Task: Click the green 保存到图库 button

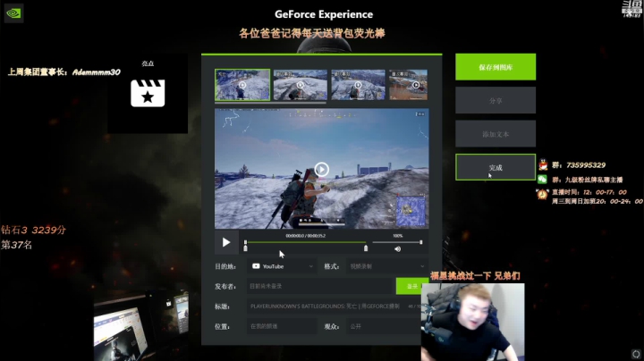Action: (496, 67)
